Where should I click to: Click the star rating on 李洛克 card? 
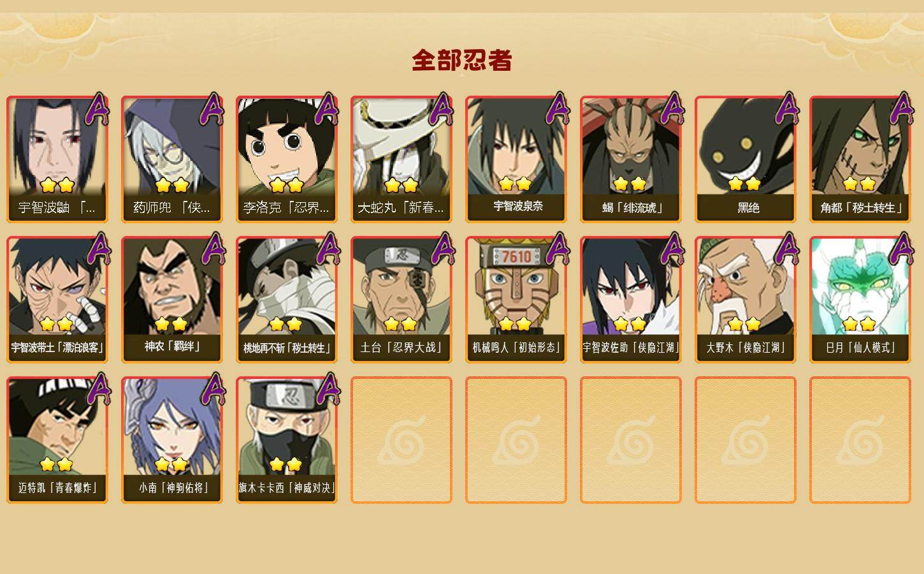[286, 186]
